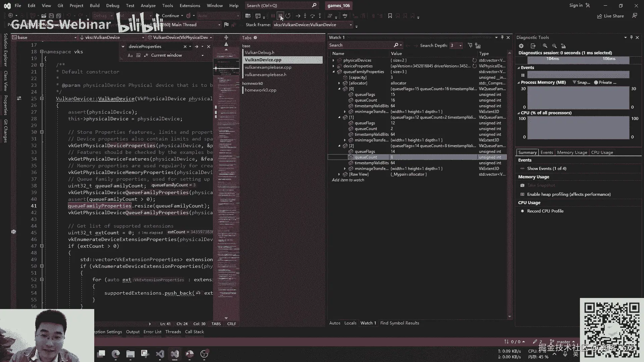Open the Debug menu
This screenshot has height=362, width=644.
click(x=112, y=5)
